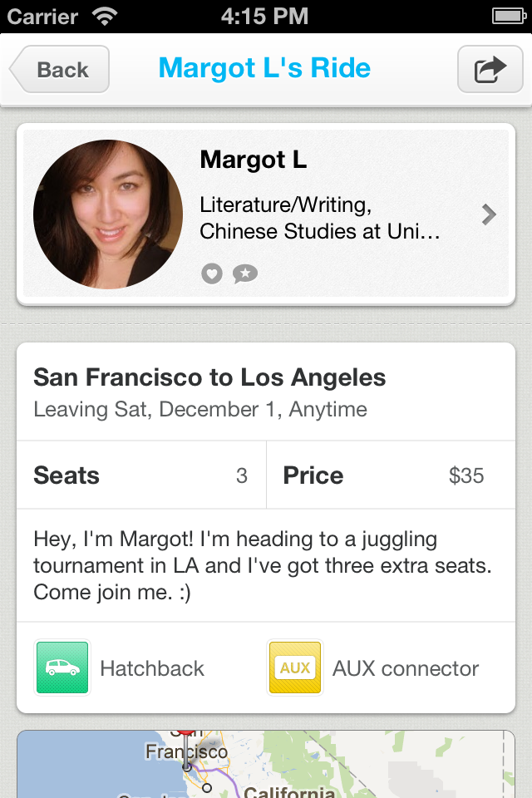Tap the ride description message
This screenshot has width=532, height=798.
[262, 566]
